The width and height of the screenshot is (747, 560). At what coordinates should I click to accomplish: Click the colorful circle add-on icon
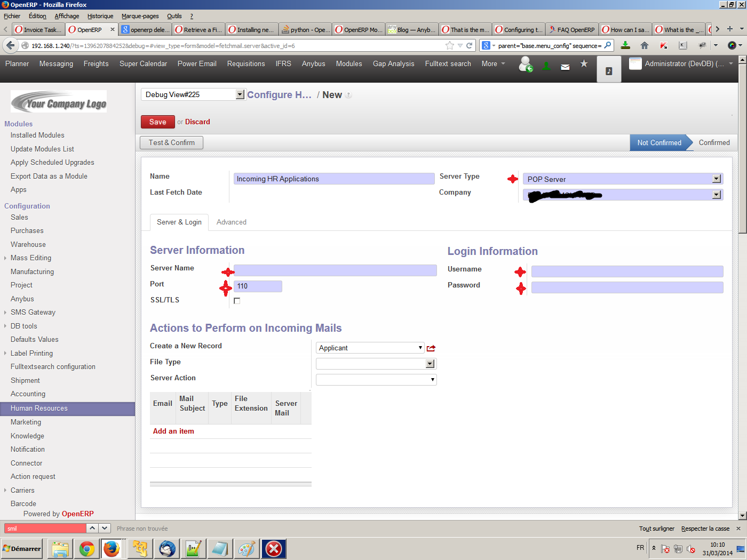pyautogui.click(x=732, y=45)
